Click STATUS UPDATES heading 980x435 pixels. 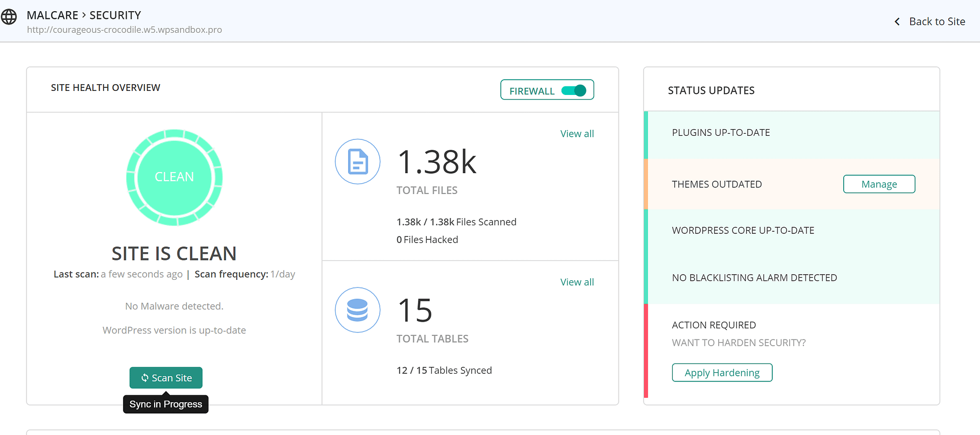(x=711, y=90)
